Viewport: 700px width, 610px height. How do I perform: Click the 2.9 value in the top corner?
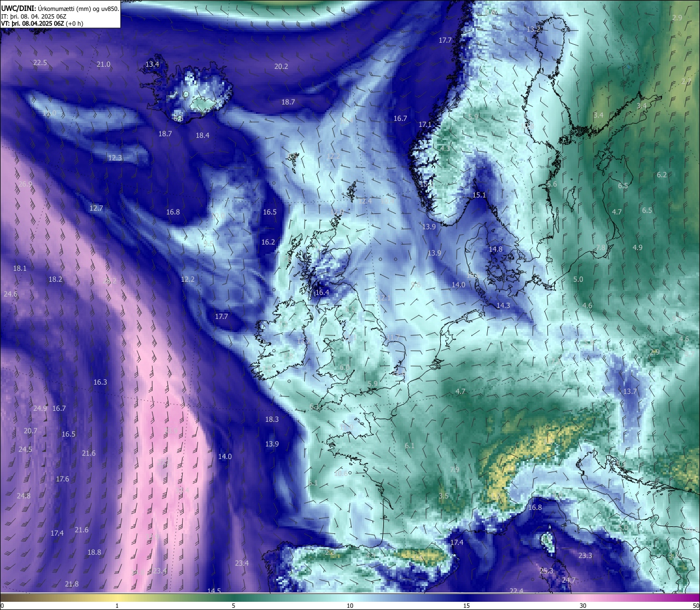(677, 18)
